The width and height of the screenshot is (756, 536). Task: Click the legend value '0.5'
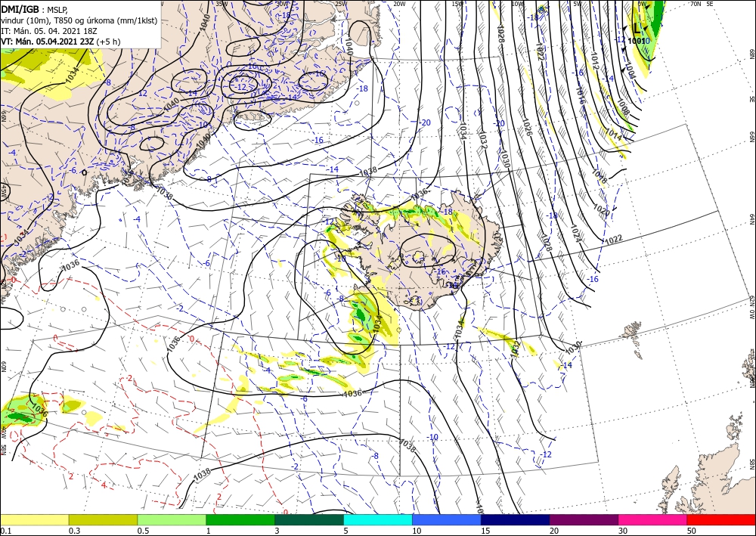(143, 531)
